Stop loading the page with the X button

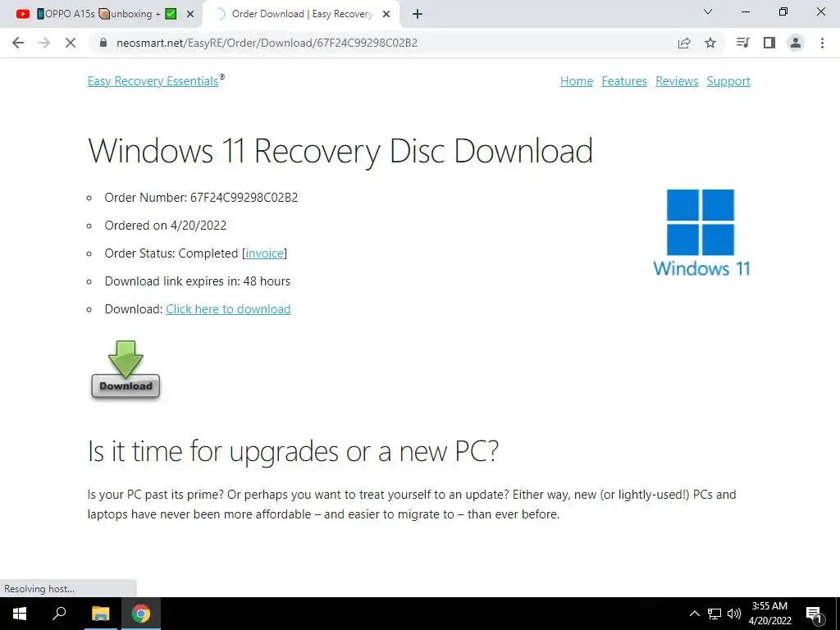pos(71,43)
